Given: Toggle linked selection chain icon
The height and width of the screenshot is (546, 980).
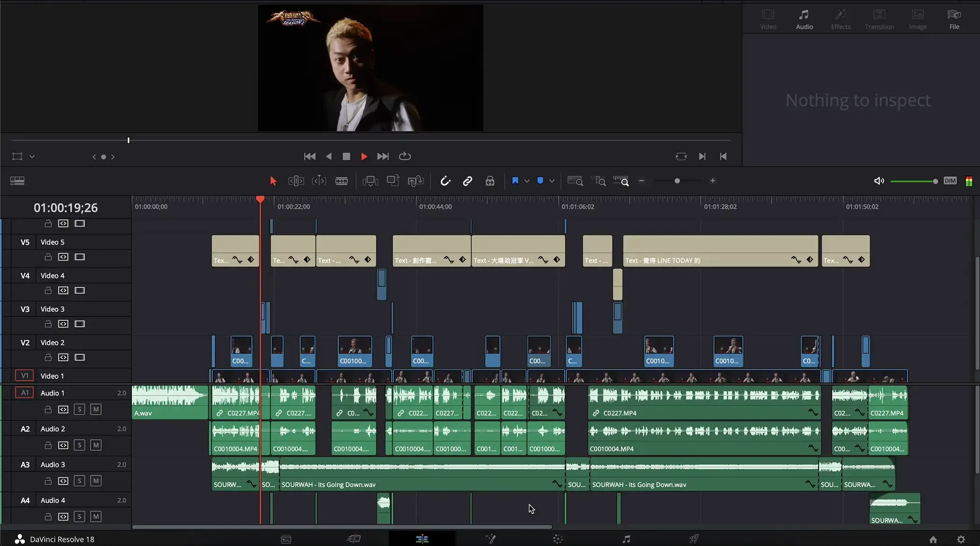Looking at the screenshot, I should (467, 181).
